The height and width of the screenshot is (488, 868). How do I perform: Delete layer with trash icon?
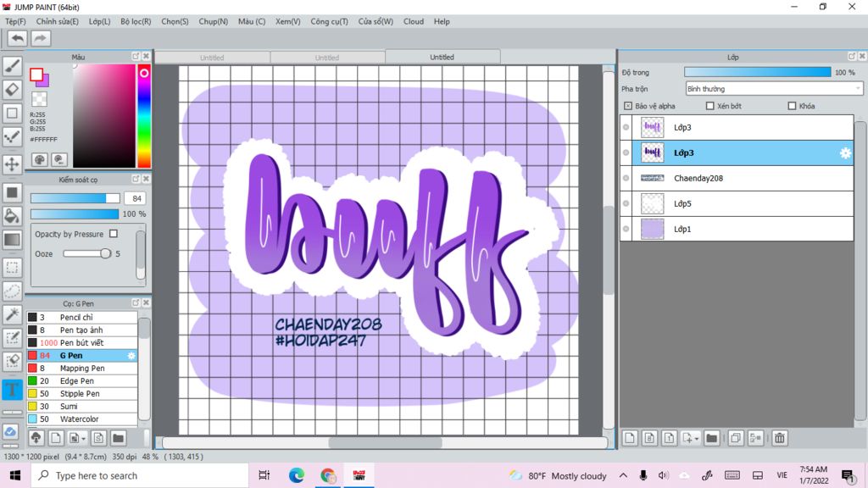(x=779, y=438)
